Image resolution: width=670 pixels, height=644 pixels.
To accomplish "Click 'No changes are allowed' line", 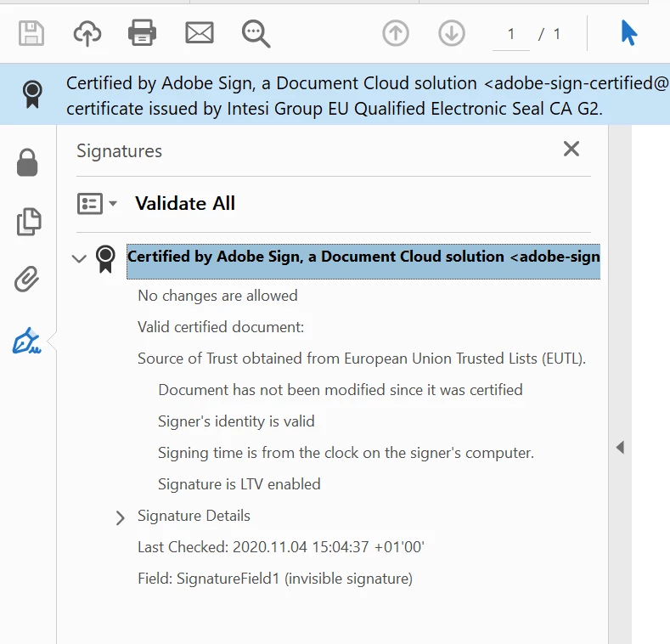I will (x=217, y=296).
